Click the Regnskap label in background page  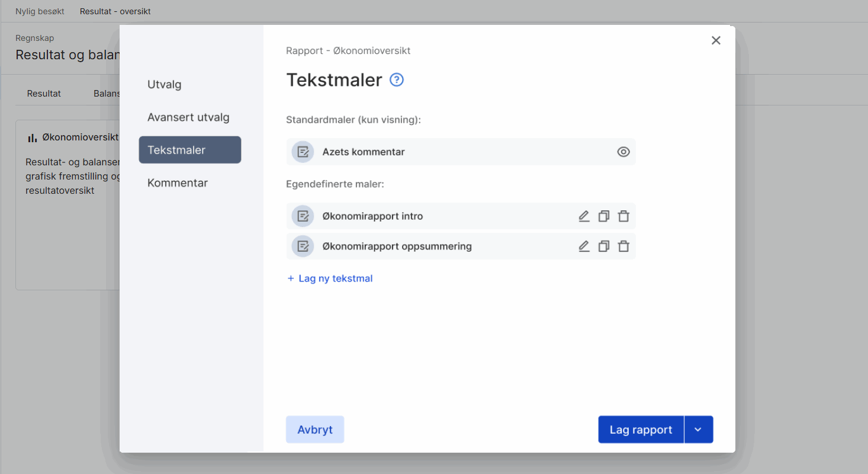(x=35, y=38)
